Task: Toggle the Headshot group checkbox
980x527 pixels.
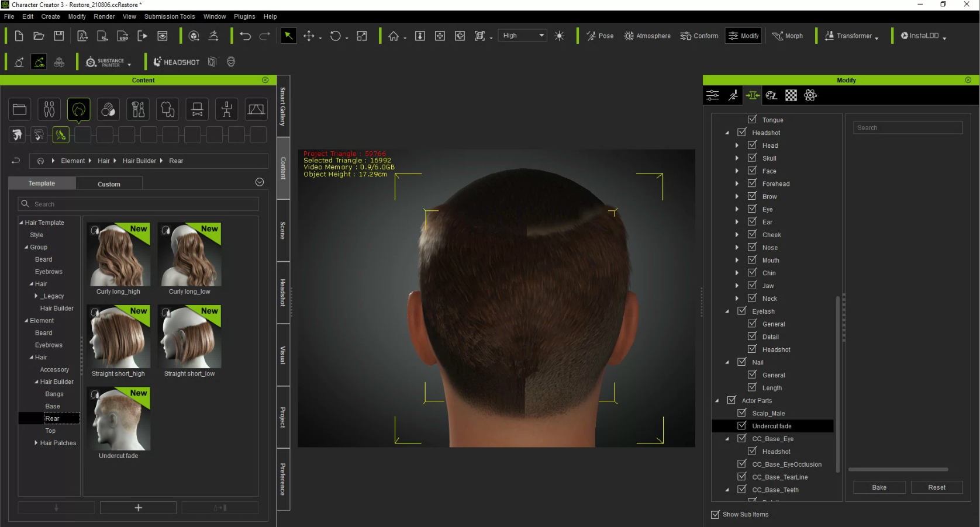Action: click(x=741, y=133)
